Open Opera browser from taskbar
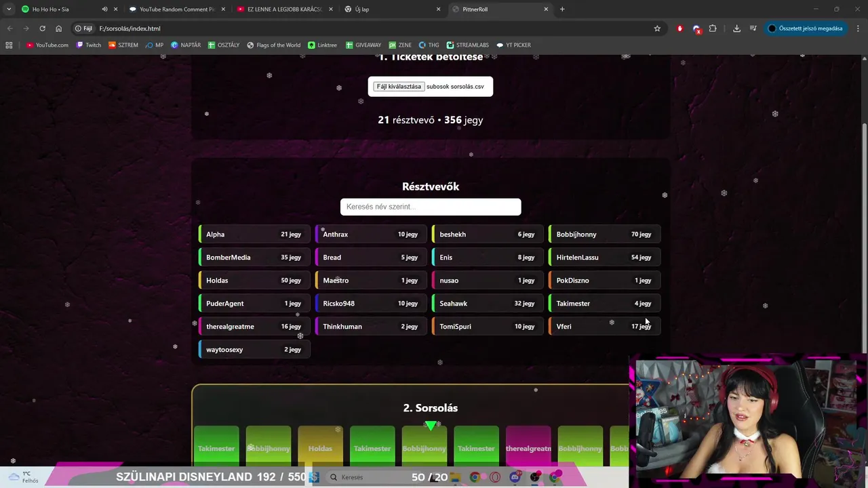 point(495,477)
